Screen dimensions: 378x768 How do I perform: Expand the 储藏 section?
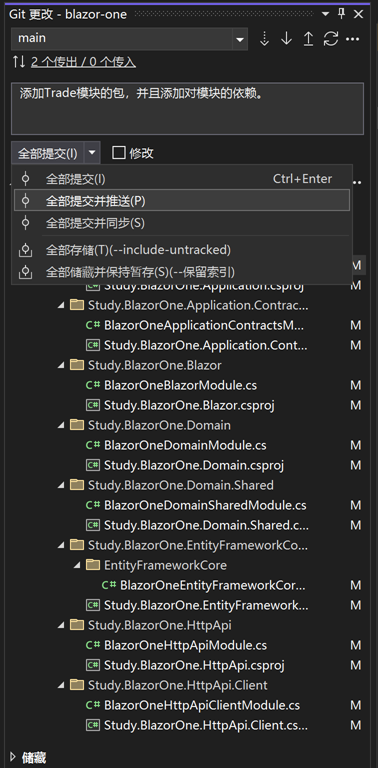pos(13,758)
